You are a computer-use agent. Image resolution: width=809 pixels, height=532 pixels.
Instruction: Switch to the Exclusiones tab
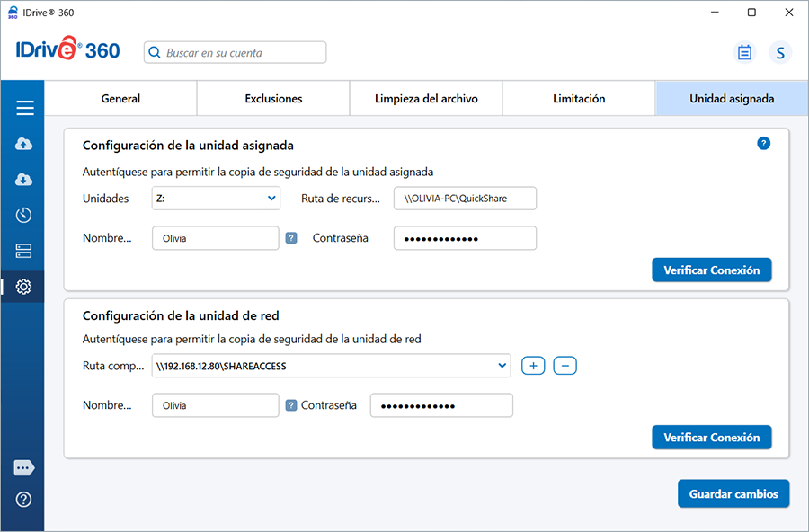tap(273, 99)
